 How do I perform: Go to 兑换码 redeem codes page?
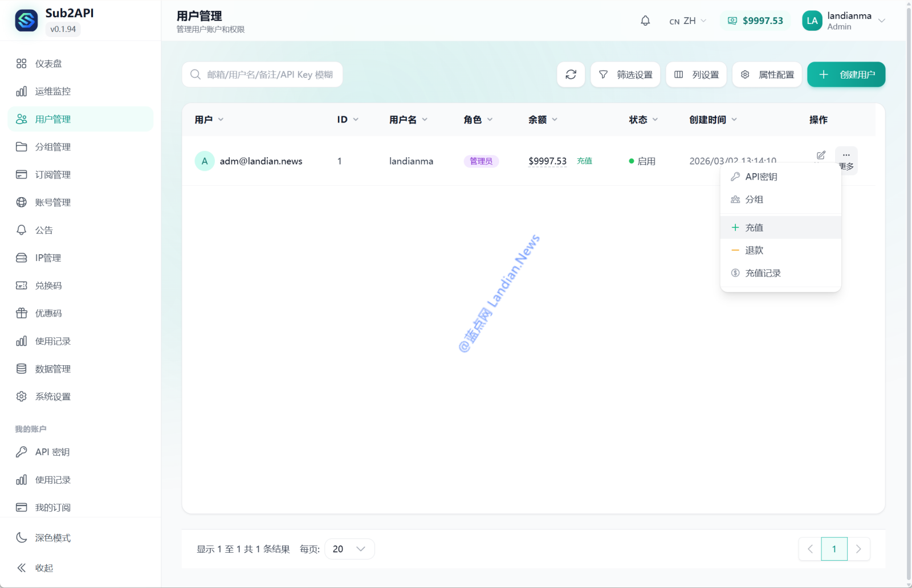48,285
